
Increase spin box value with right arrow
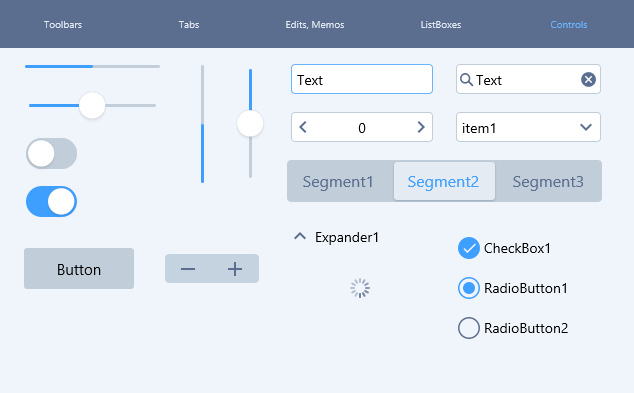tap(421, 127)
